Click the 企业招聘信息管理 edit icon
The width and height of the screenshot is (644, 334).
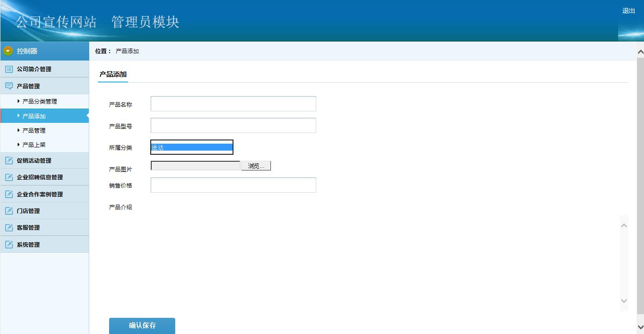tap(9, 177)
